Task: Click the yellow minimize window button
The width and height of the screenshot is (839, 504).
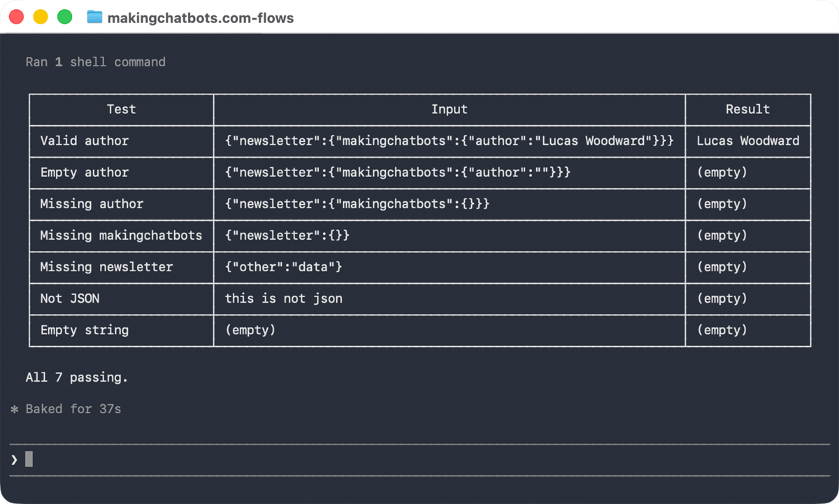Action: (41, 17)
